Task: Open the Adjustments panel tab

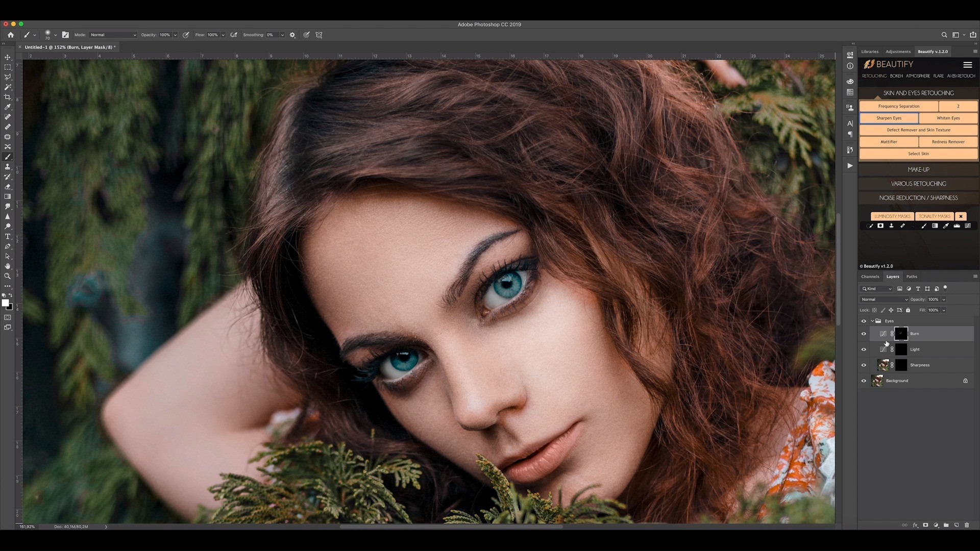Action: tap(898, 52)
